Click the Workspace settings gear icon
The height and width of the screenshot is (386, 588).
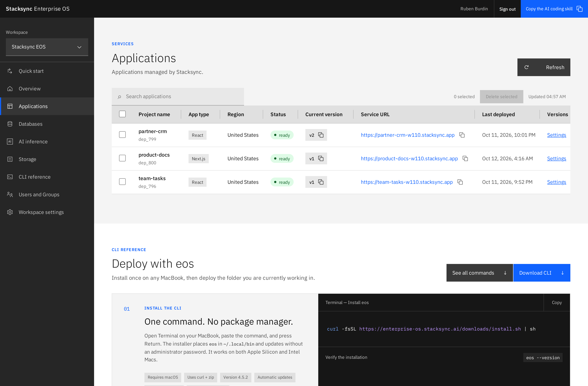click(10, 212)
